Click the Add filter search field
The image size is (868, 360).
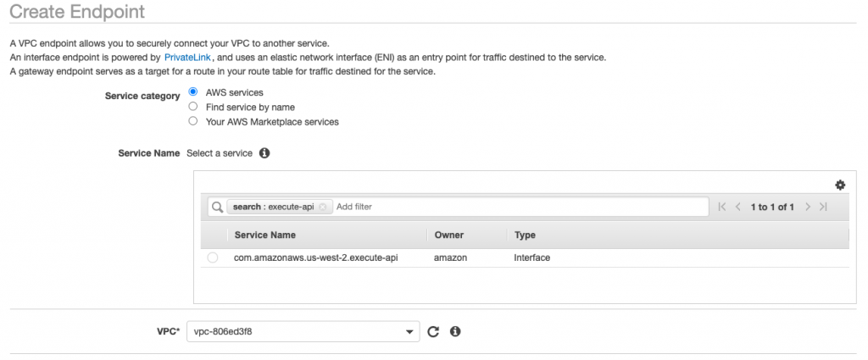point(520,207)
